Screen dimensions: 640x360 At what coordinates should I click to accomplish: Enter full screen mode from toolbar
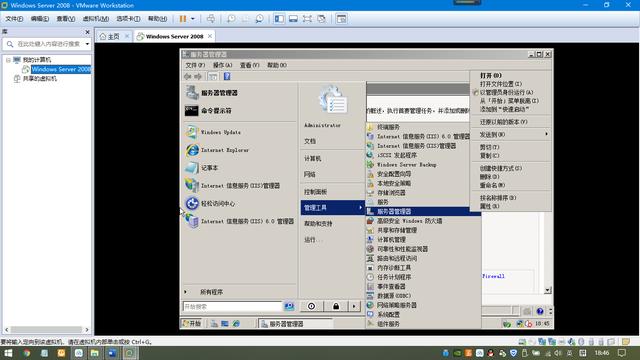[x=307, y=19]
